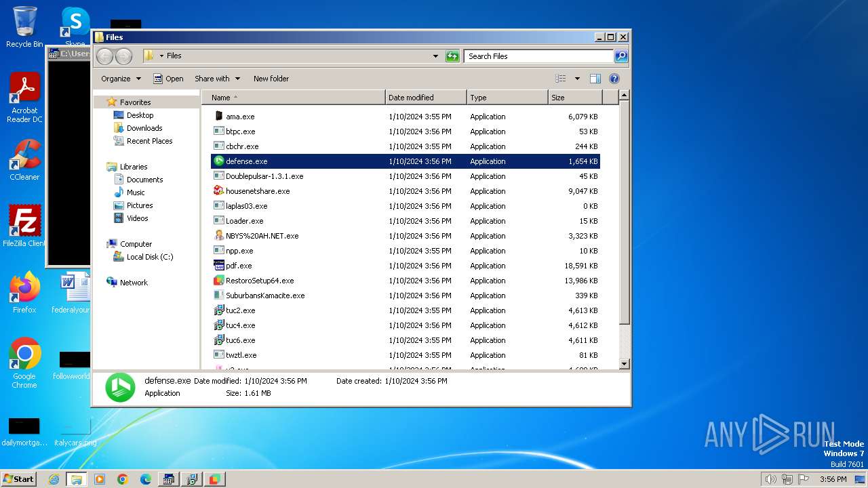
Task: Click the Action Center flag icon
Action: point(803,479)
